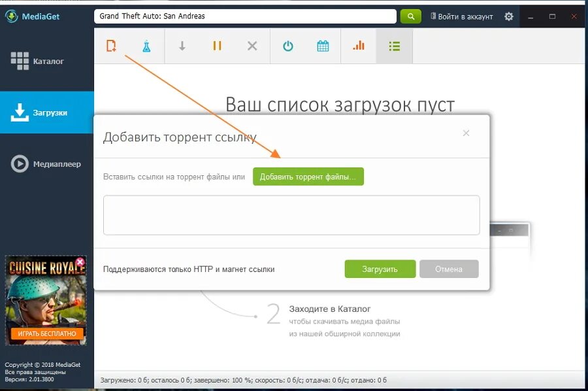Click the MediaGet logo
The height and width of the screenshot is (391, 588).
click(x=32, y=16)
